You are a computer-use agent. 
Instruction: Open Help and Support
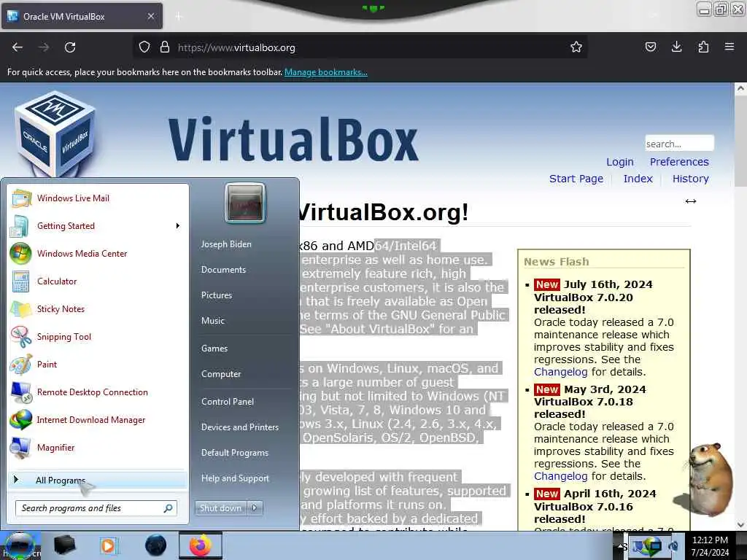[235, 478]
